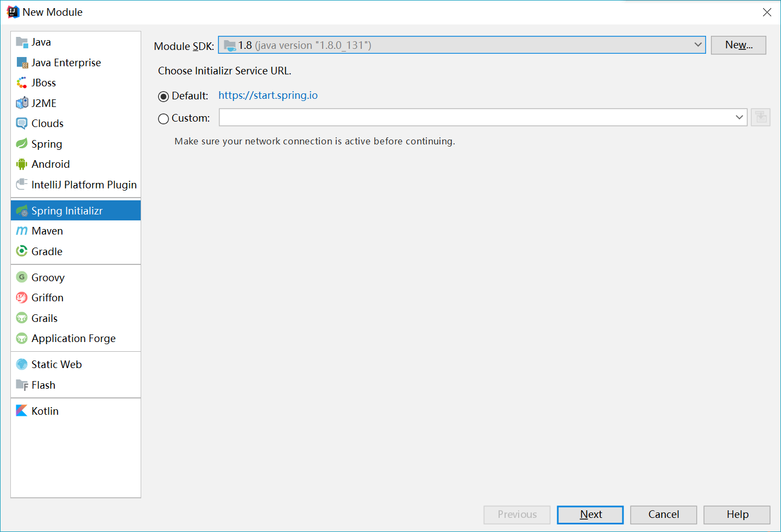
Task: Click the Kotlin K icon
Action: pos(22,411)
